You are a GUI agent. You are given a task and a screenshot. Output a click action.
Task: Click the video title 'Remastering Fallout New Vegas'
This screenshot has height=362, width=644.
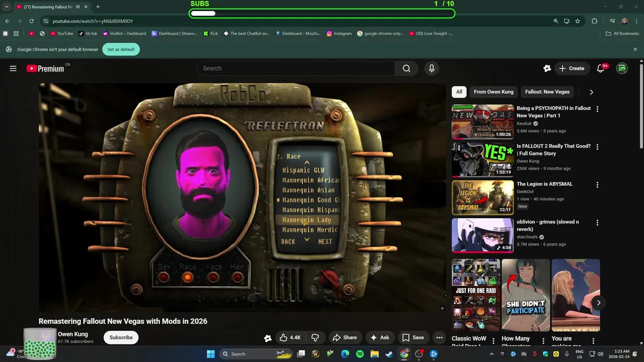(x=123, y=321)
